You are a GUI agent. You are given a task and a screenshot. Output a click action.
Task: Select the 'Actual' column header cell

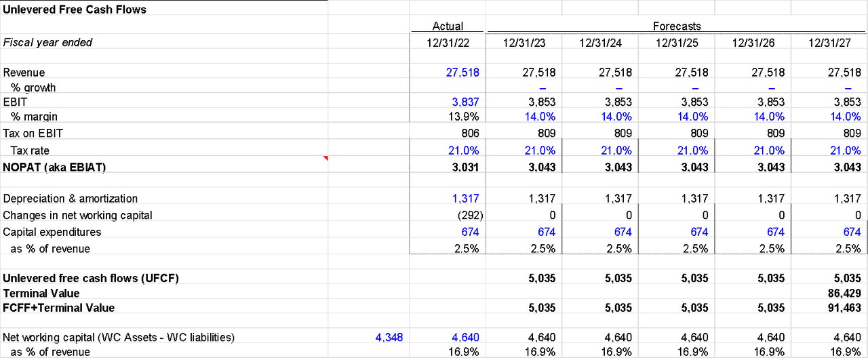(x=448, y=26)
